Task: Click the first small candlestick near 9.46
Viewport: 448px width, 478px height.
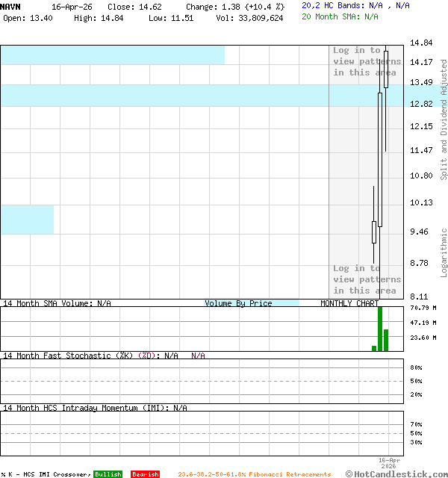Action: pyautogui.click(x=374, y=232)
